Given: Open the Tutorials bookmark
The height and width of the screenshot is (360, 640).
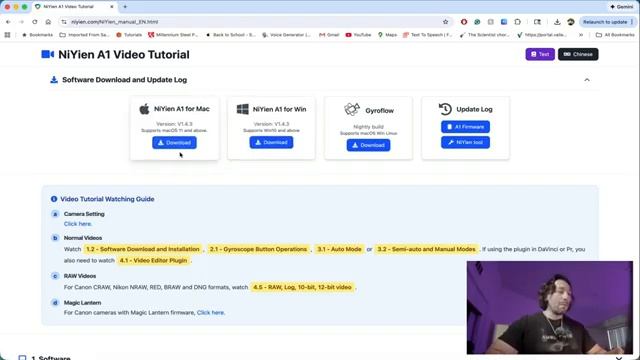Looking at the screenshot, I should click(129, 35).
